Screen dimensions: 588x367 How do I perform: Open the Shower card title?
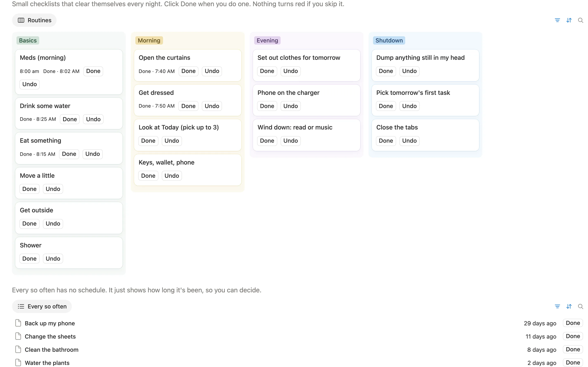pos(31,245)
